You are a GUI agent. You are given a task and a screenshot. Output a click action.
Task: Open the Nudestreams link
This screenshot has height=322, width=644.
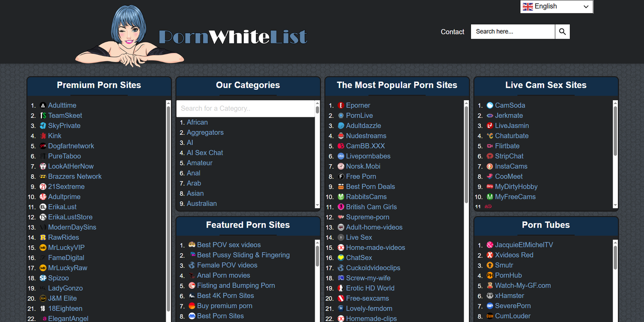(x=366, y=136)
